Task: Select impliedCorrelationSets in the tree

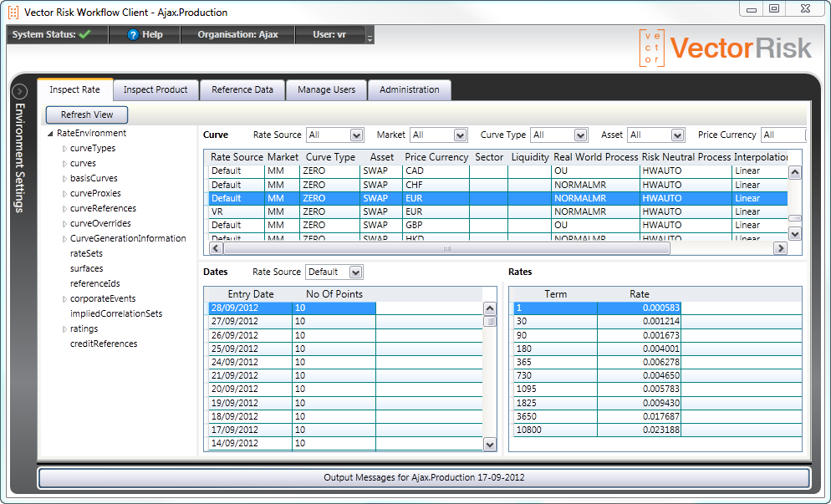Action: (x=116, y=313)
